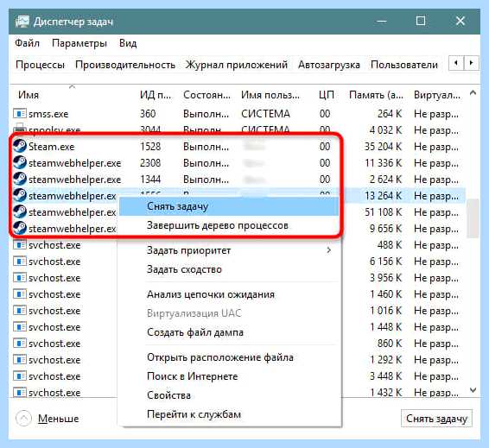Click svchost.exe icon in 1 016 K row
489x448 pixels.
pos(20,311)
